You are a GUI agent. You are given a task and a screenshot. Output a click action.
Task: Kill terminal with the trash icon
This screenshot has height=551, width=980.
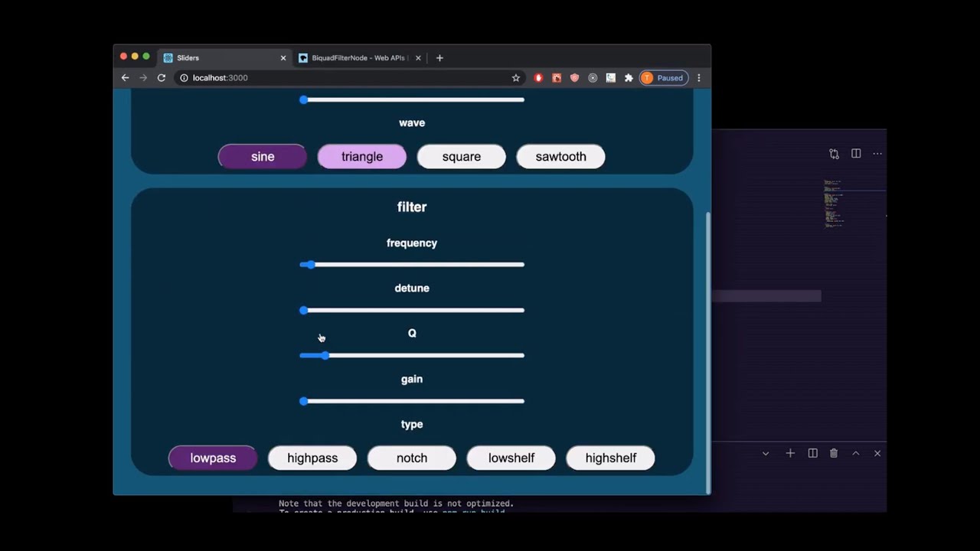(834, 453)
